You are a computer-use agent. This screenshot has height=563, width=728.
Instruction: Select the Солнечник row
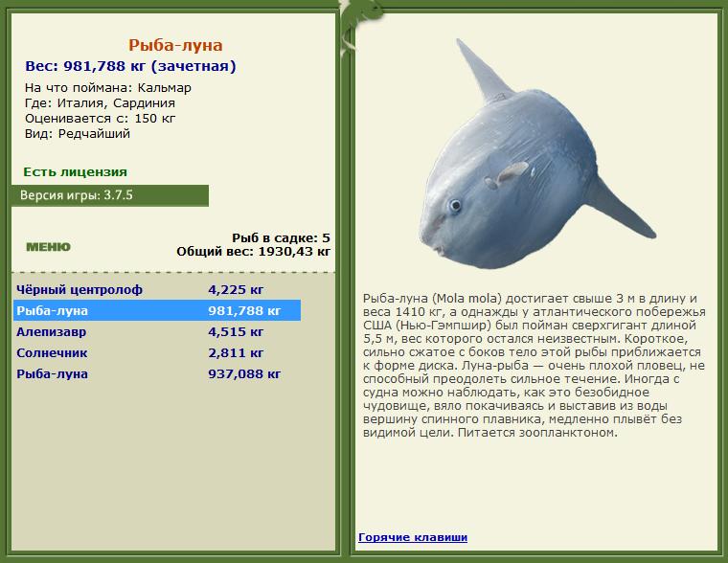click(157, 352)
